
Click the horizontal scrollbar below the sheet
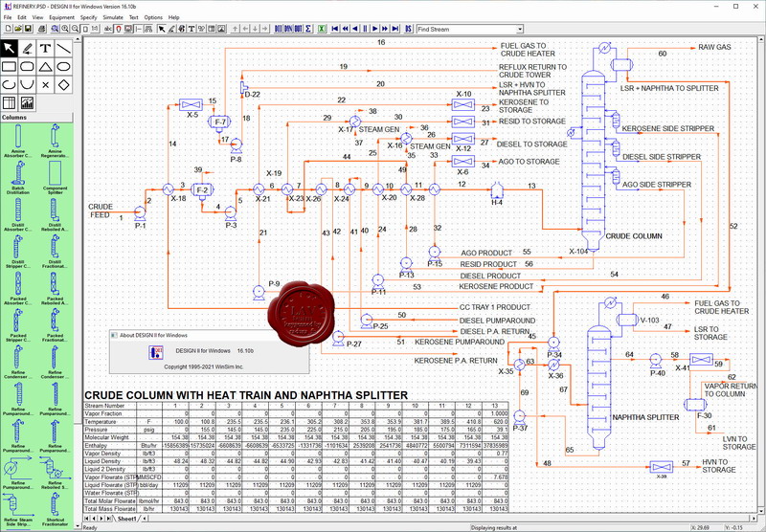point(452,519)
